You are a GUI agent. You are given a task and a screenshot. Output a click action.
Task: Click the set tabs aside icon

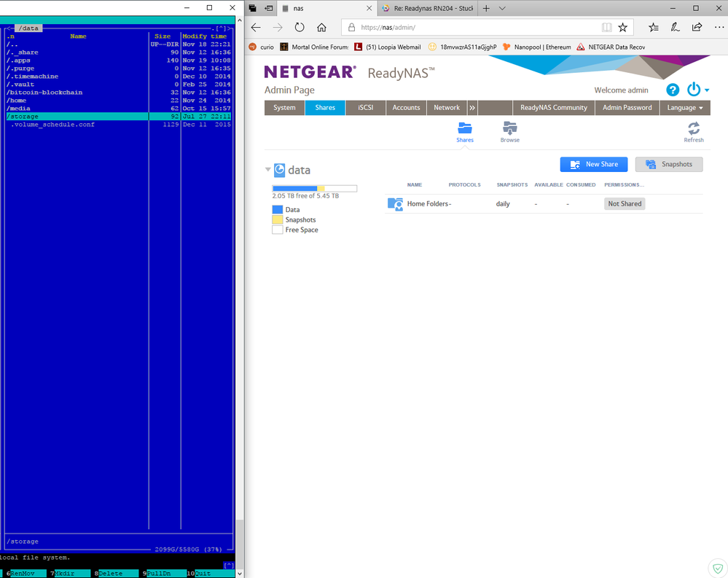pos(268,8)
